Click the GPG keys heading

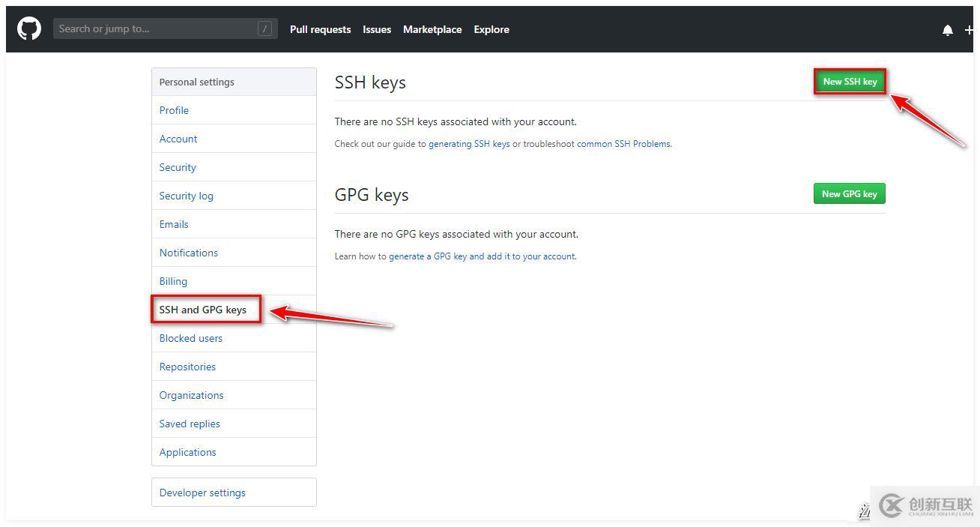coord(372,195)
